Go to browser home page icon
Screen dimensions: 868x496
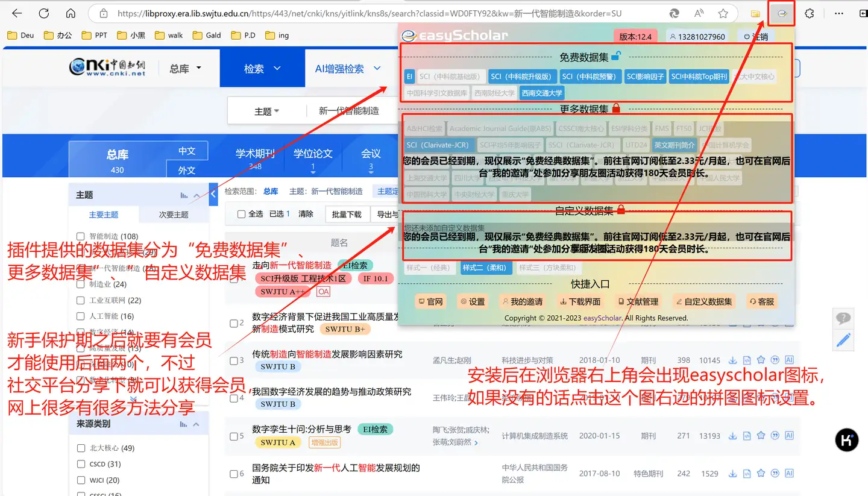[x=71, y=13]
